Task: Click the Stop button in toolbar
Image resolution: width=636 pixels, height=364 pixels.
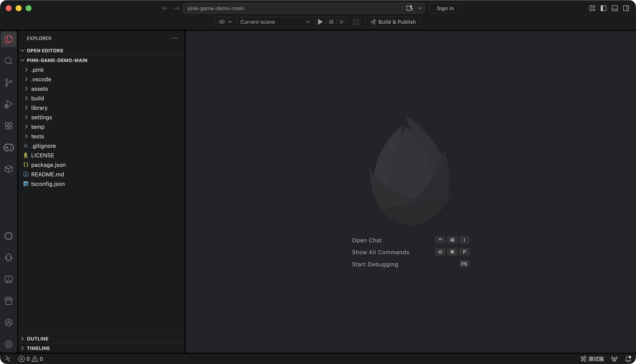Action: click(331, 22)
